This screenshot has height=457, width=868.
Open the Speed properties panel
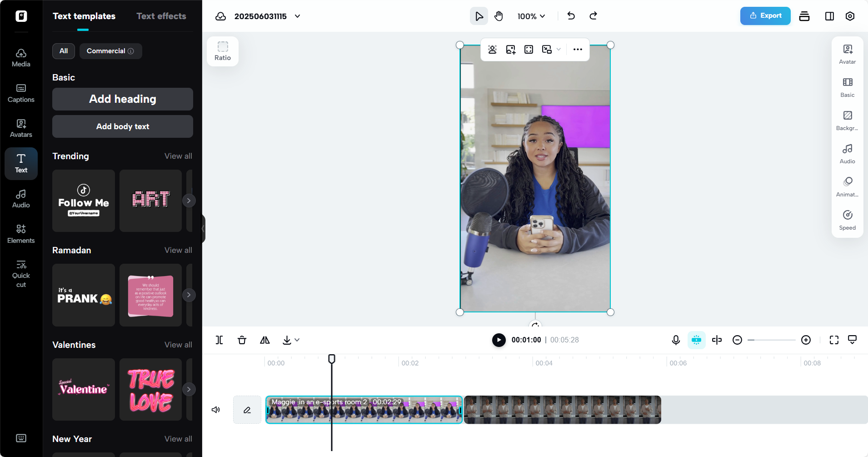pos(848,221)
